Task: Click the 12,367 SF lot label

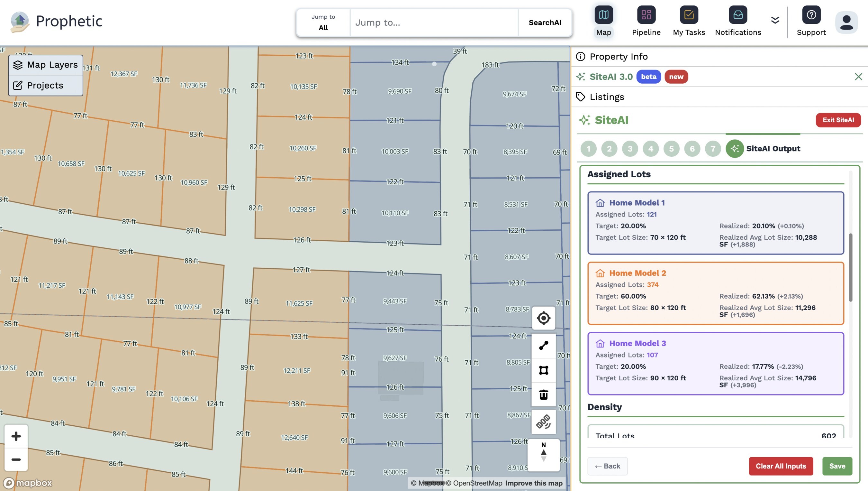Action: pyautogui.click(x=124, y=74)
